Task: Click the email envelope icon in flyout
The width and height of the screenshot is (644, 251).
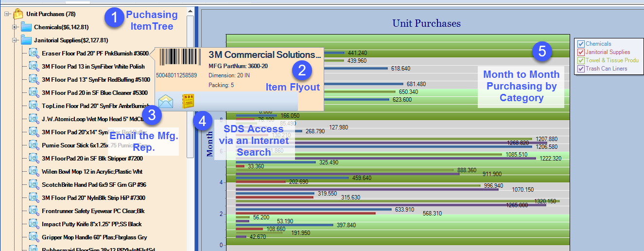Action: coord(165,101)
